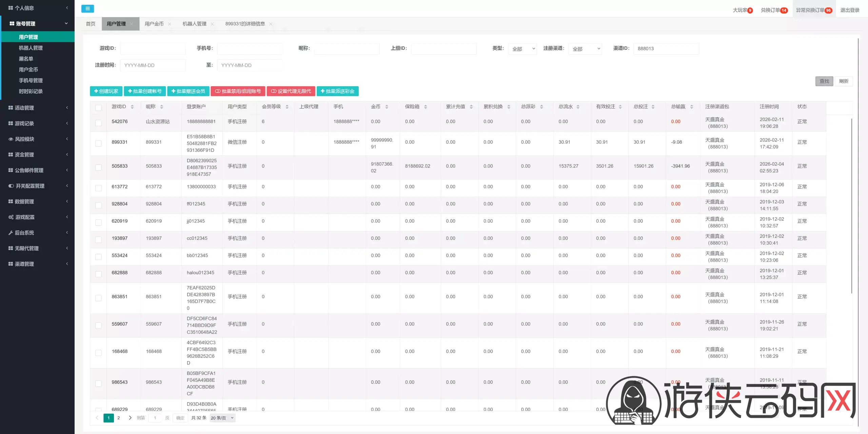
Task: Close the 899331的详细信息 tab
Action: click(271, 24)
